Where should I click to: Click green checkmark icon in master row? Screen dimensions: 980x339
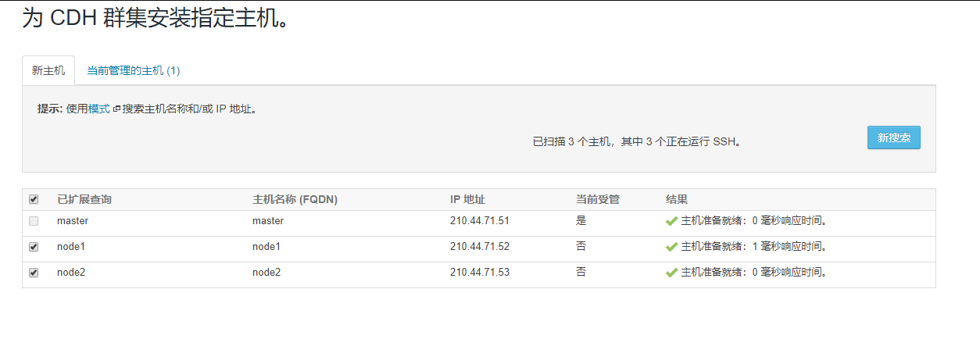(x=671, y=221)
